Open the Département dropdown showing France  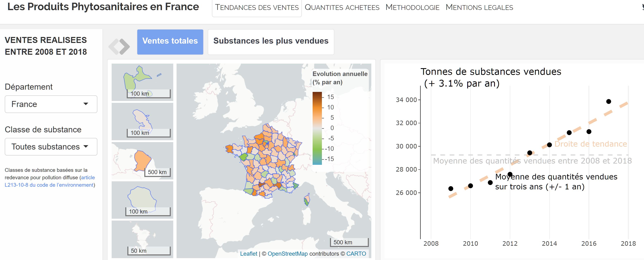click(51, 104)
